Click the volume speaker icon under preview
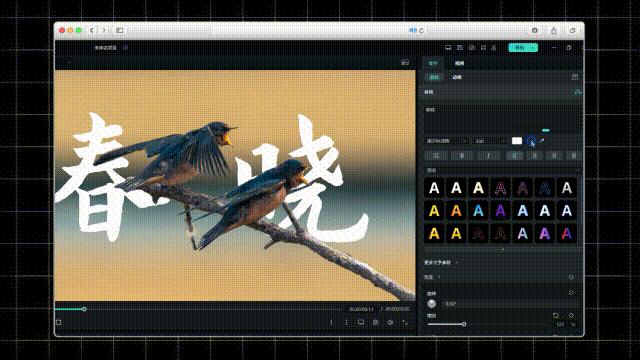640x360 pixels. coord(390,322)
